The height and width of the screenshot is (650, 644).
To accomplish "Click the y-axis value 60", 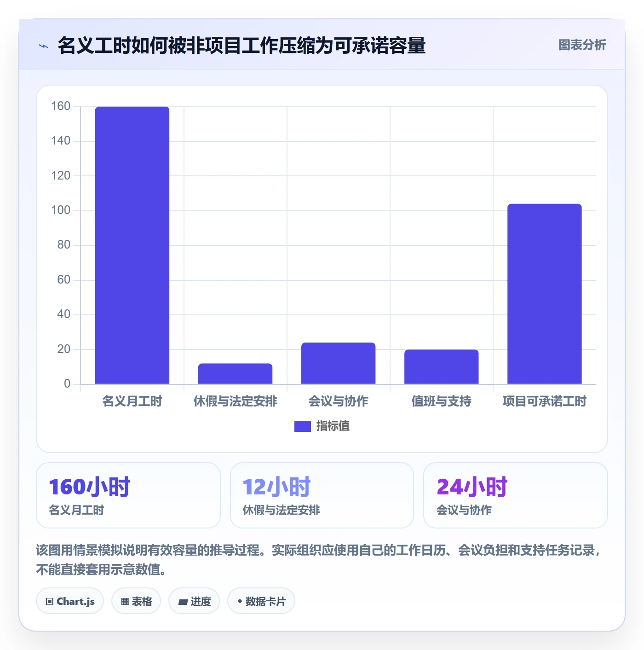I will (64, 280).
